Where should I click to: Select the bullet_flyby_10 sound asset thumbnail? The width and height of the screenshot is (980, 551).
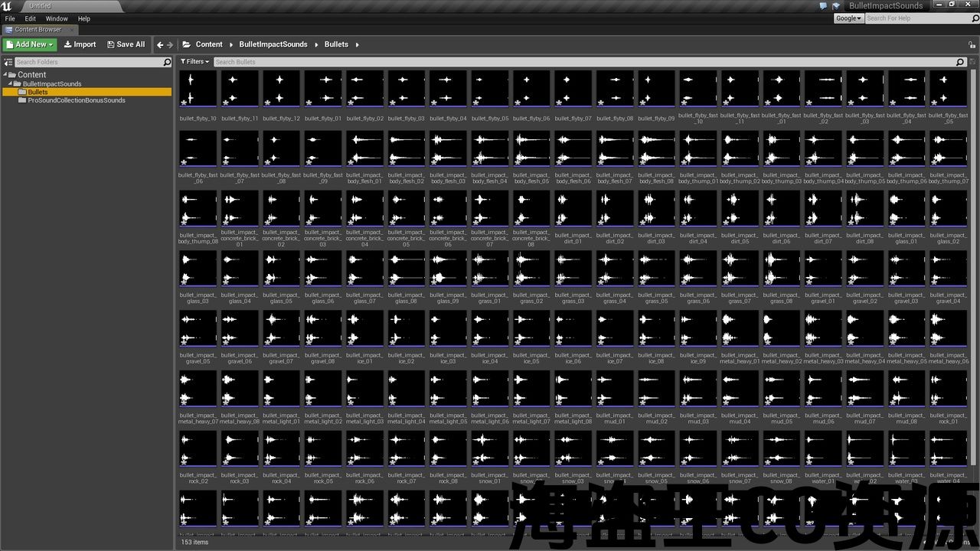pos(198,89)
